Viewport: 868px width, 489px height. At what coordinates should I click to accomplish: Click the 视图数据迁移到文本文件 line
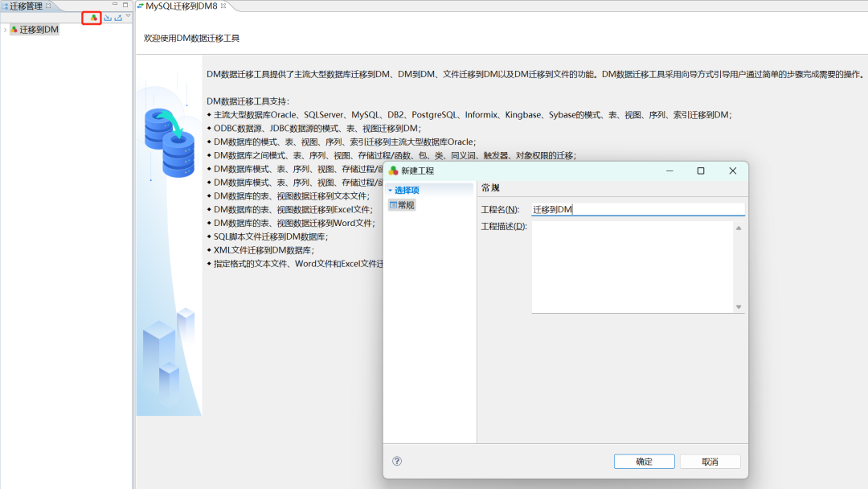pyautogui.click(x=288, y=196)
